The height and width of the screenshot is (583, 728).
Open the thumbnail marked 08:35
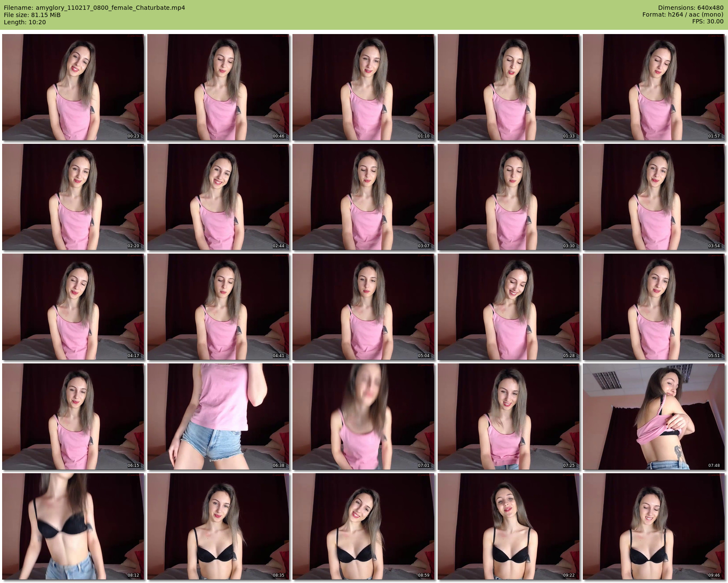[x=218, y=526]
